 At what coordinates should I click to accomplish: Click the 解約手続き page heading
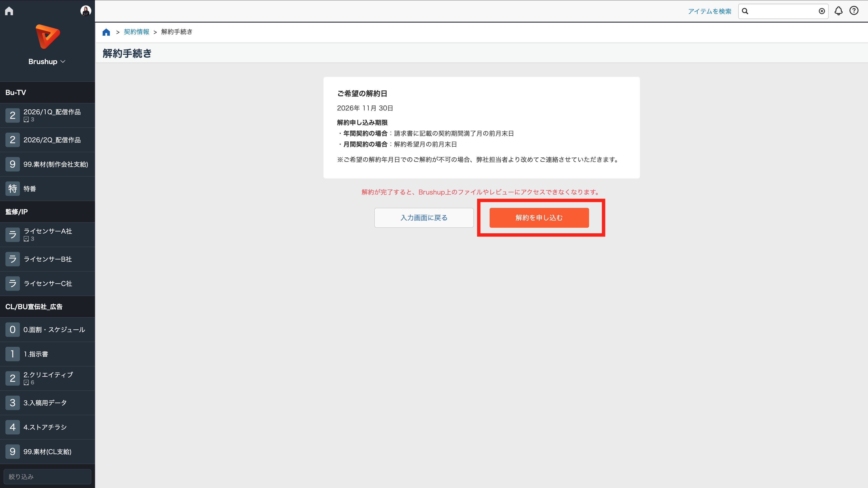[127, 53]
